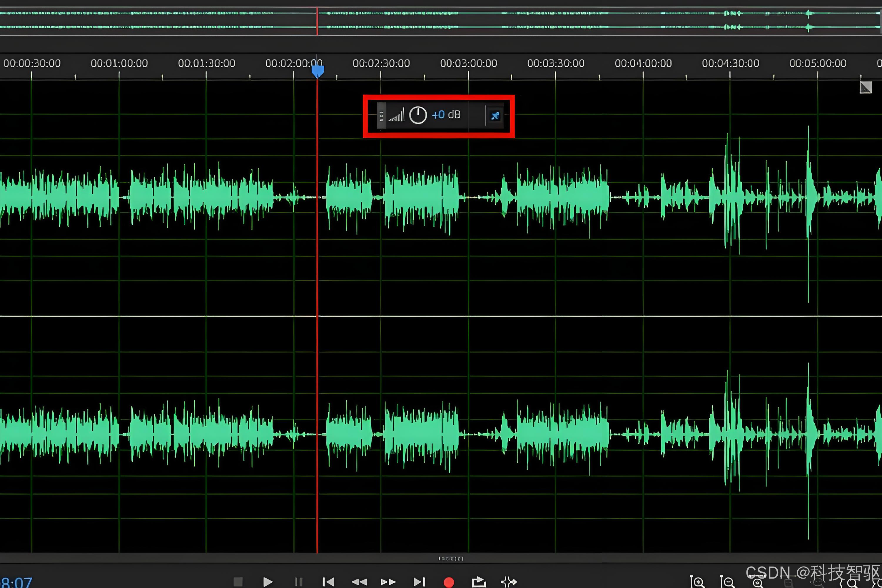This screenshot has width=882, height=588.
Task: Toggle Skip Selection button
Action: point(509,582)
